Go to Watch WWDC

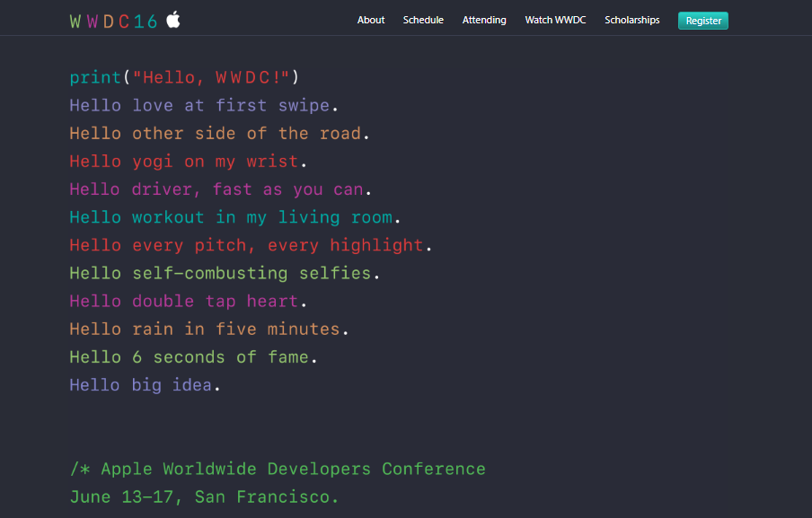point(555,19)
